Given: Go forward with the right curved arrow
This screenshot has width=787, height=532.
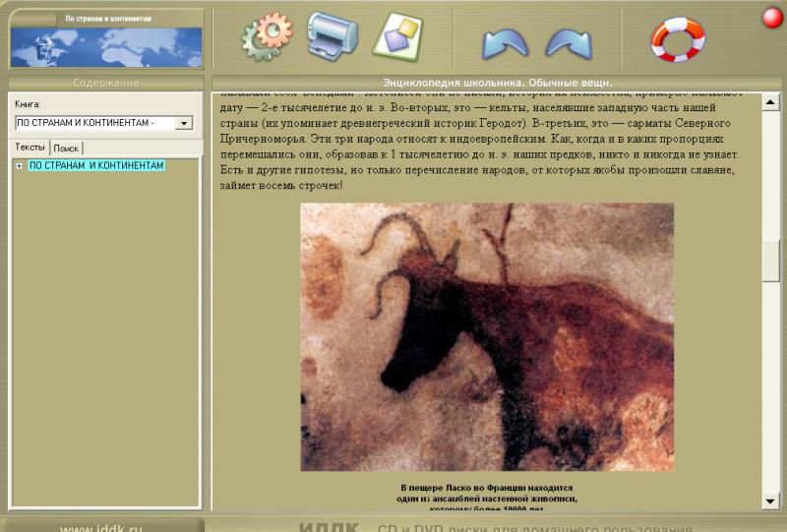Looking at the screenshot, I should (568, 42).
